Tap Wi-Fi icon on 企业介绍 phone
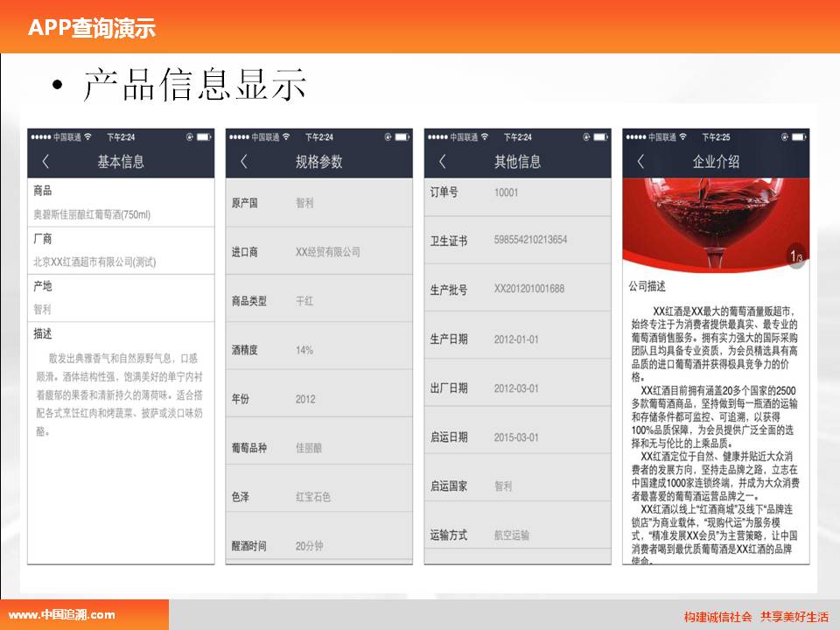This screenshot has height=630, width=840. point(682,136)
